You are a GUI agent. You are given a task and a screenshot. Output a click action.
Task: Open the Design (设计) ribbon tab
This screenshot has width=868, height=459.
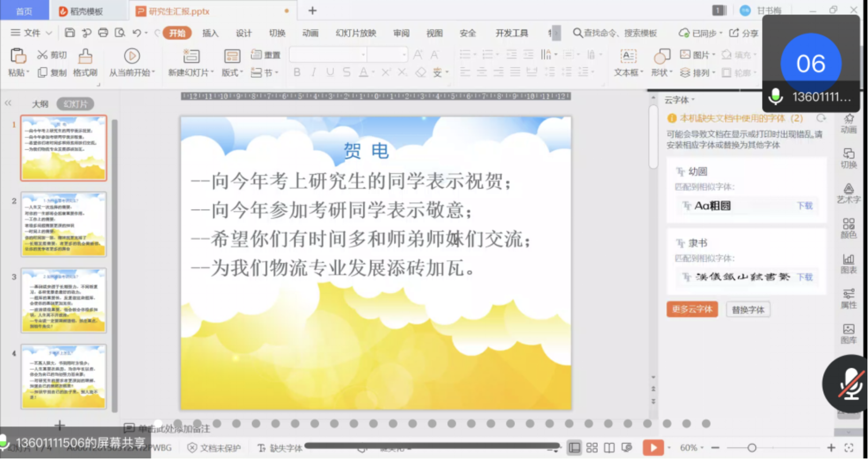244,33
